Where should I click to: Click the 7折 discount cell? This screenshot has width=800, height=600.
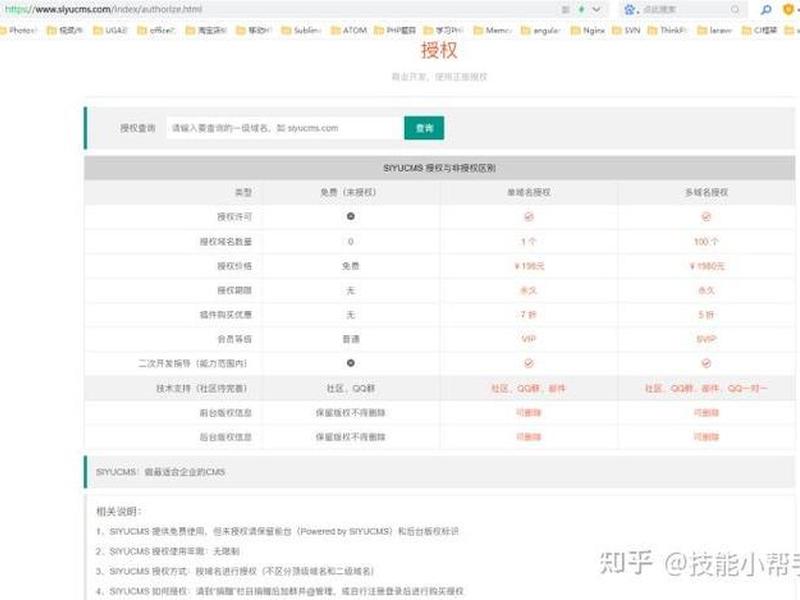coord(529,314)
